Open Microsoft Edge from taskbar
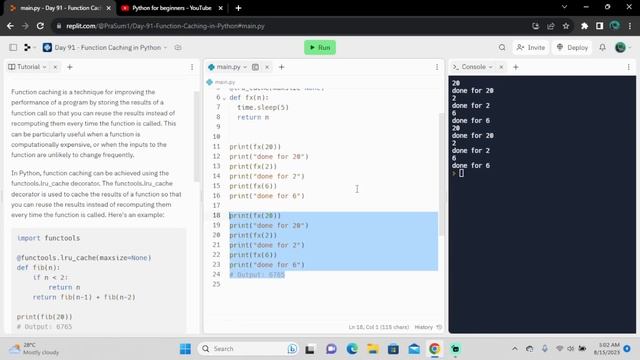This screenshot has width=640, height=360. pos(352,349)
